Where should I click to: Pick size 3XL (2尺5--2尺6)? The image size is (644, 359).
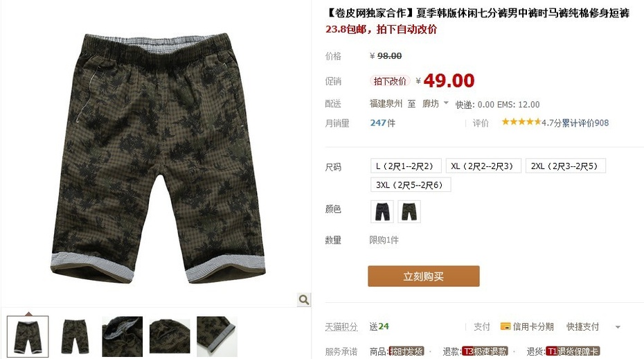point(411,184)
